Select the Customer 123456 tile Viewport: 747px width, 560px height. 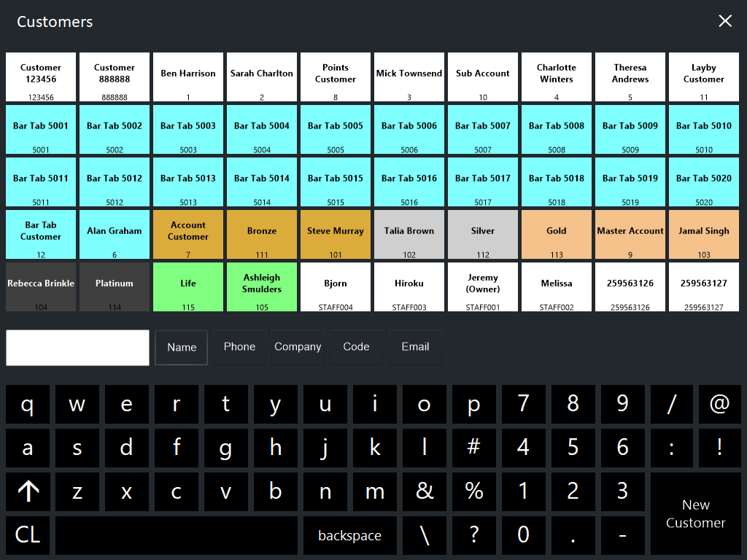pyautogui.click(x=41, y=77)
